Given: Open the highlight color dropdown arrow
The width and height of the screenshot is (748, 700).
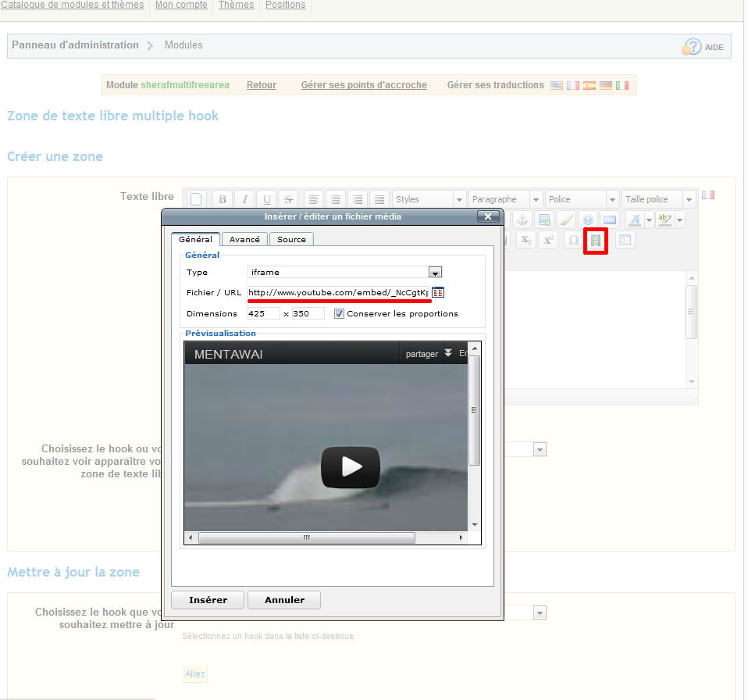Looking at the screenshot, I should coord(680,220).
